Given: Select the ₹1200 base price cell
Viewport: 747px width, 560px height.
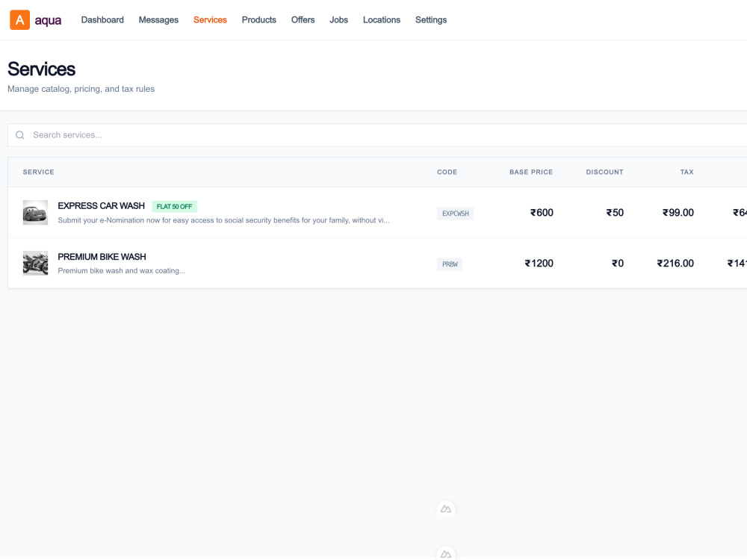Looking at the screenshot, I should pos(539,264).
